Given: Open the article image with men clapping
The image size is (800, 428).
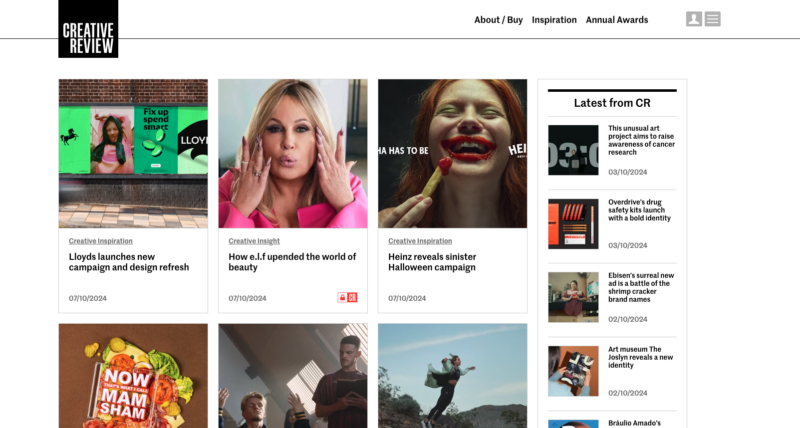Looking at the screenshot, I should coord(293,376).
